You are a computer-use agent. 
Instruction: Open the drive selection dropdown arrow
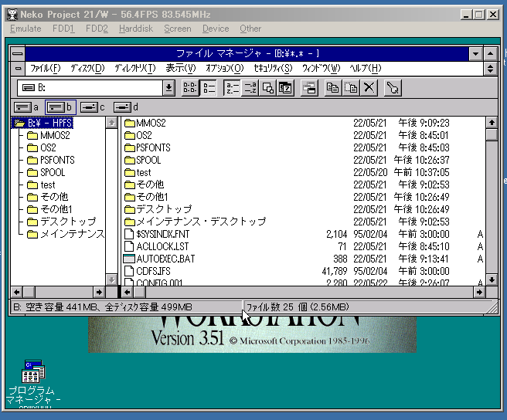point(168,88)
